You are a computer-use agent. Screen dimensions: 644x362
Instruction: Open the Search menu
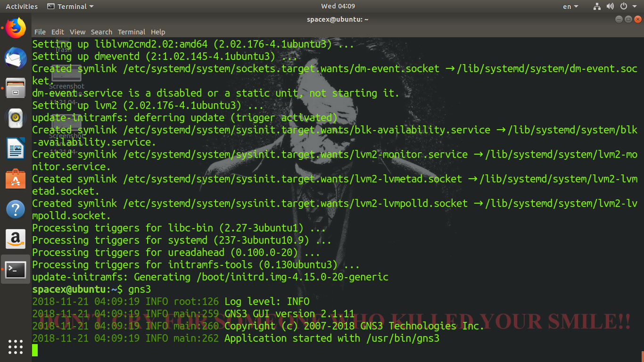101,32
